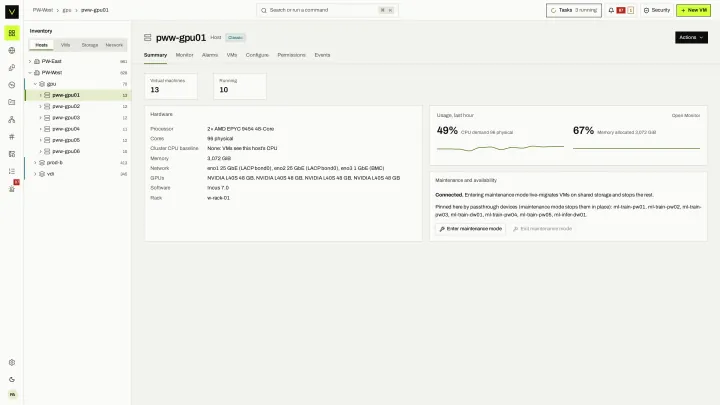Image resolution: width=720 pixels, height=405 pixels.
Task: Collapse the PW-West datacenter node
Action: pyautogui.click(x=30, y=73)
